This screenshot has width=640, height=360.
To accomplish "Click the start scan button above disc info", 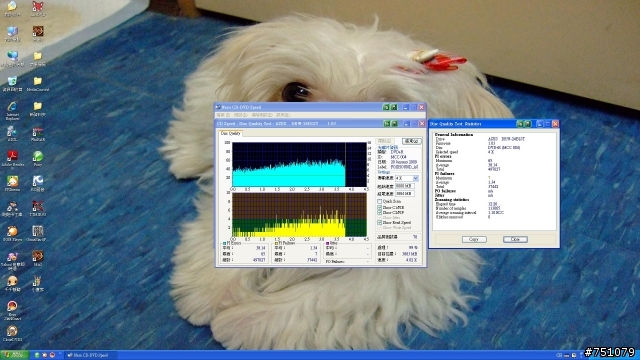I will [411, 141].
